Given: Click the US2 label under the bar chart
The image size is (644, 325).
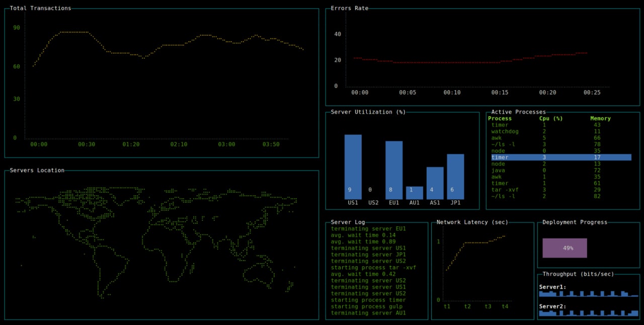Looking at the screenshot, I should point(373,203).
